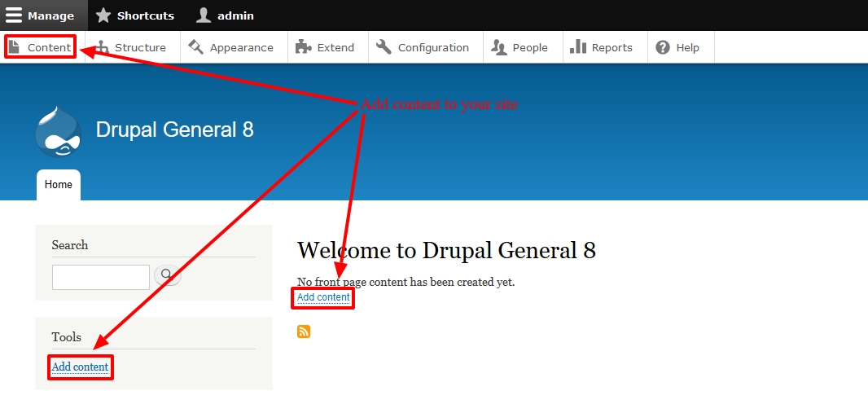Open the Manage hamburger menu
Viewport: 868px width, 404px height.
point(43,15)
